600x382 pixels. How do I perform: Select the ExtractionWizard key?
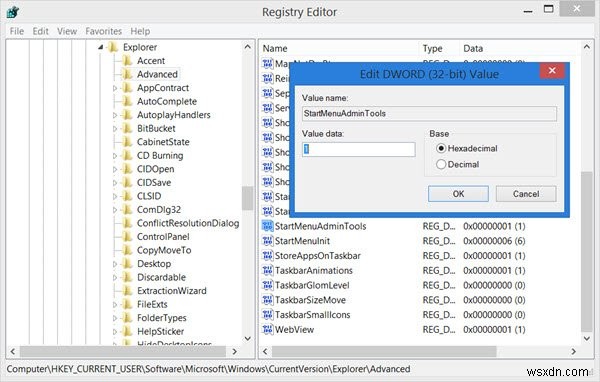(x=171, y=291)
